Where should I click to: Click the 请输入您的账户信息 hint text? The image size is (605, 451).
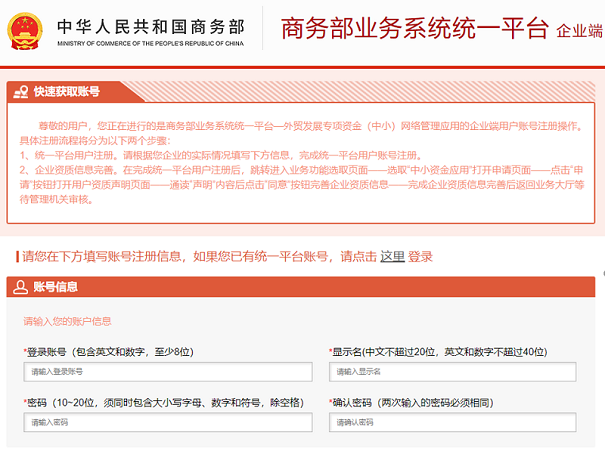click(x=68, y=322)
